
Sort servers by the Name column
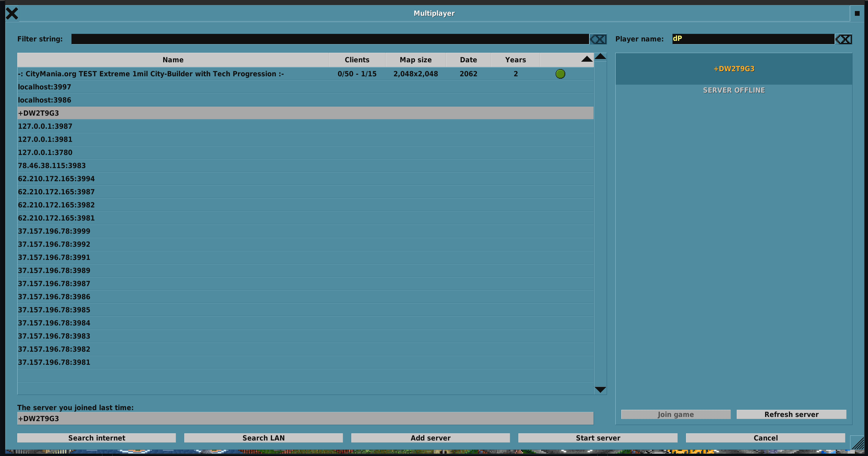(x=173, y=60)
